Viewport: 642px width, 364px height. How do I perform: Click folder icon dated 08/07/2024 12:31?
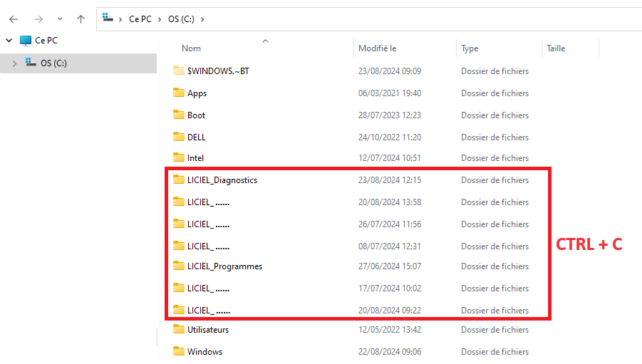[x=179, y=246]
